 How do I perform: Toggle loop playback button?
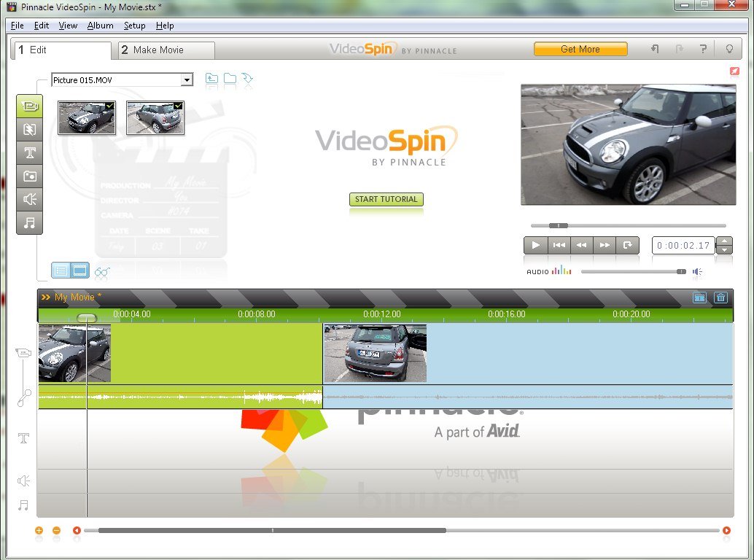pos(628,245)
